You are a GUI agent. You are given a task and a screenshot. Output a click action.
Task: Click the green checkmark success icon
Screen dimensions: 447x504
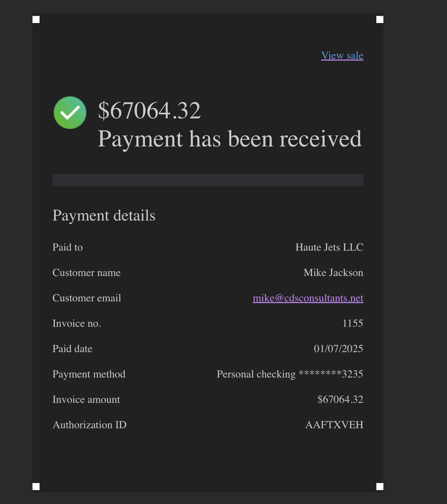(x=70, y=113)
